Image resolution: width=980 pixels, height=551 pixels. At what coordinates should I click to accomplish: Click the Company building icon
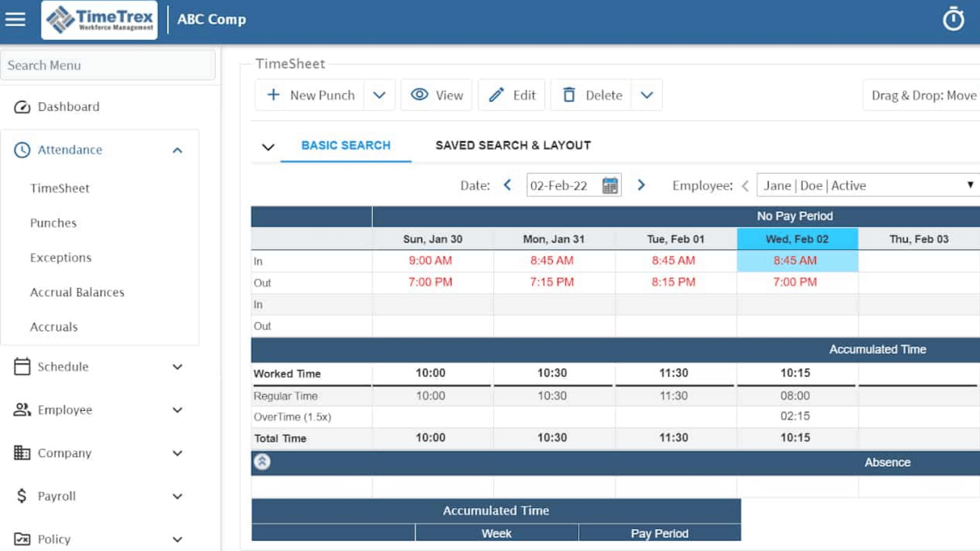[x=22, y=453]
